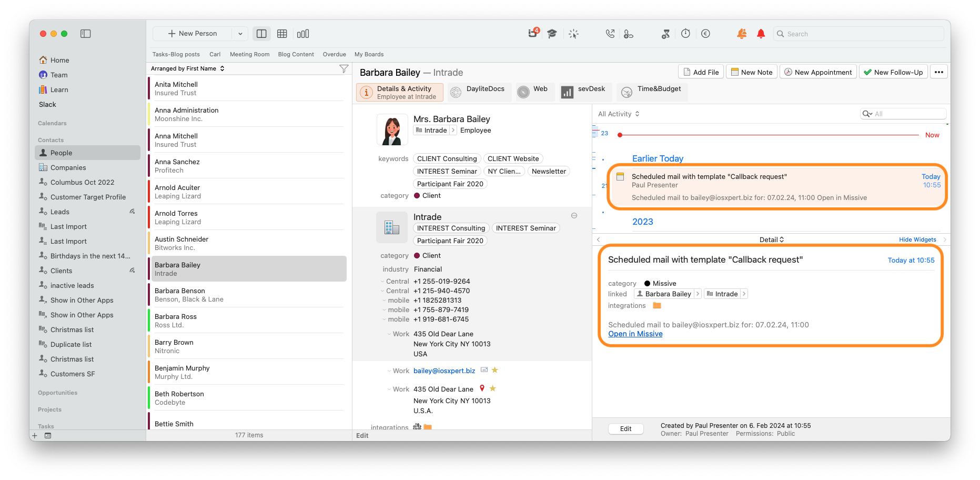Switch to the Details & Activity tab
The image size is (980, 480).
click(x=400, y=92)
